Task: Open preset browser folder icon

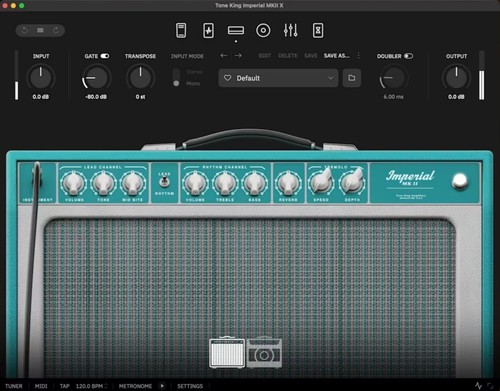Action: (352, 78)
